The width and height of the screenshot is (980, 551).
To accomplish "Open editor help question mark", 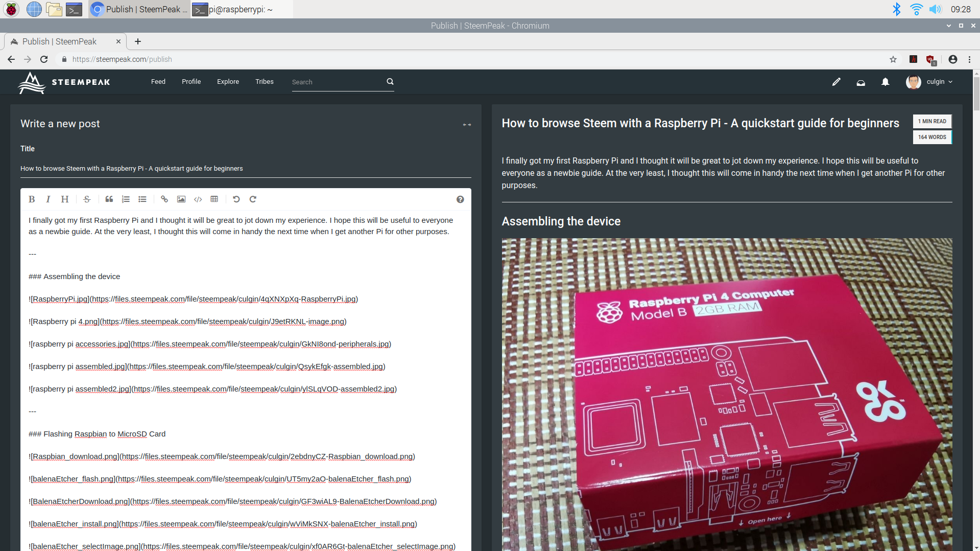I will (x=460, y=199).
